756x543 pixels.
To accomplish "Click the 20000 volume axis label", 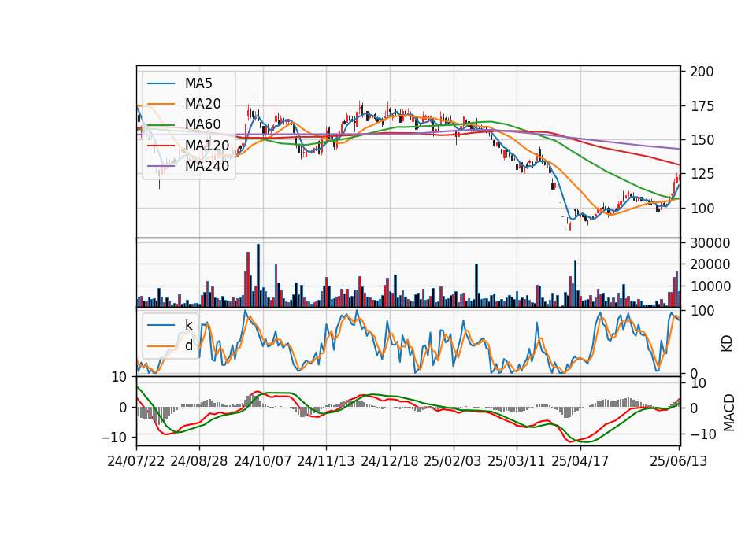I will [710, 264].
